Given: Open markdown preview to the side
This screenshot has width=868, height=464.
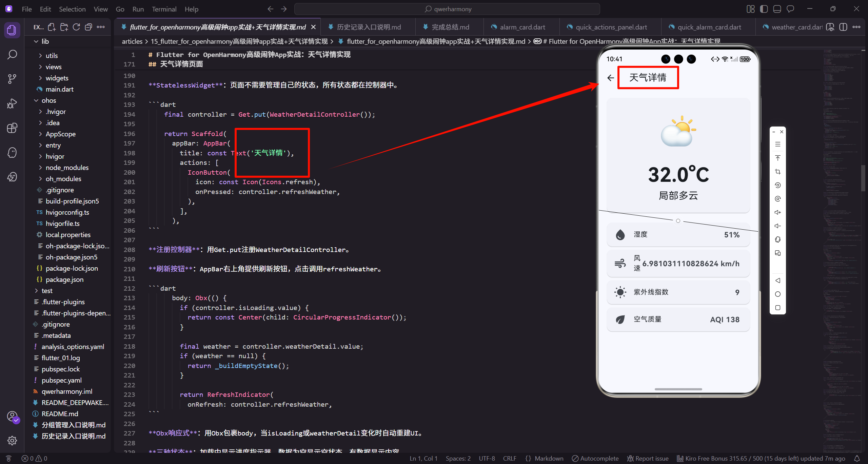Looking at the screenshot, I should coord(830,27).
